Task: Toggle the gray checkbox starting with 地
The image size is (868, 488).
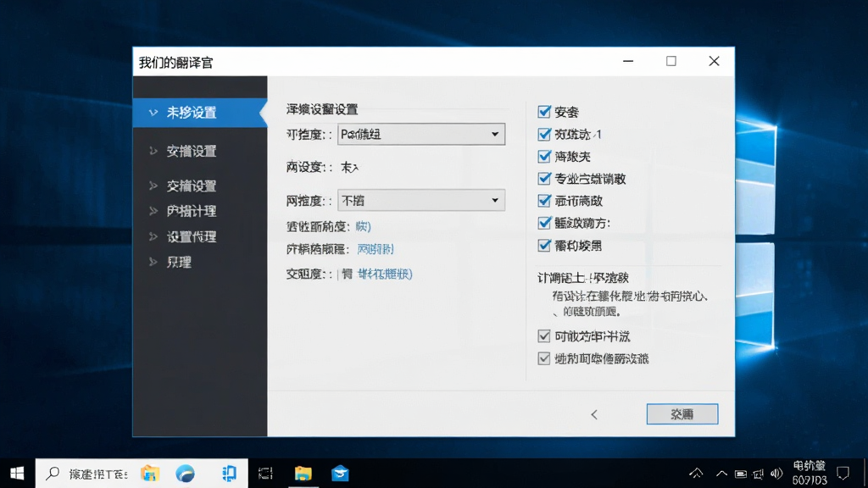Action: [544, 358]
